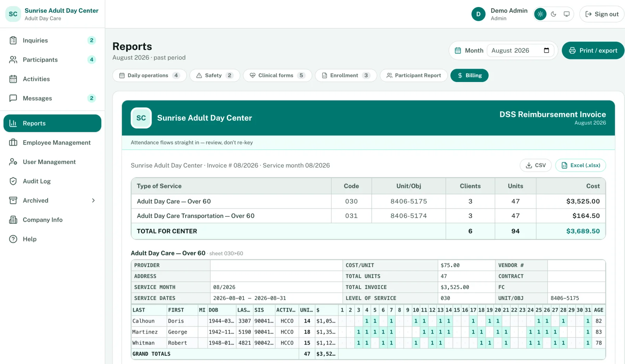Click the Participants count badge 4
625x364 pixels.
coord(92,60)
